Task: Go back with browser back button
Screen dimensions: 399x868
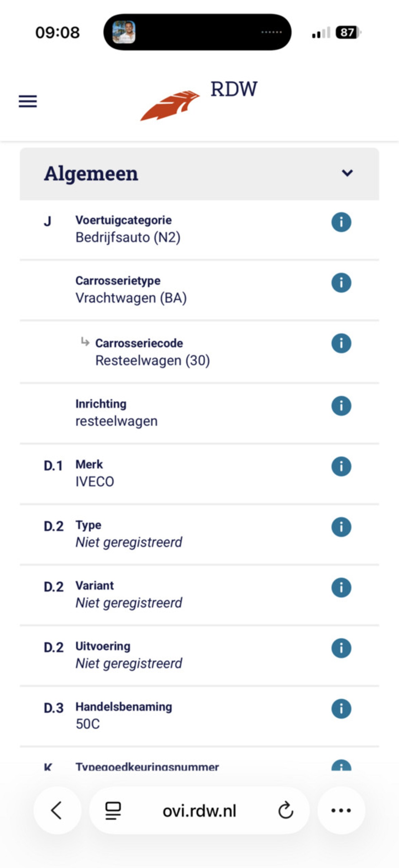Action: click(57, 810)
